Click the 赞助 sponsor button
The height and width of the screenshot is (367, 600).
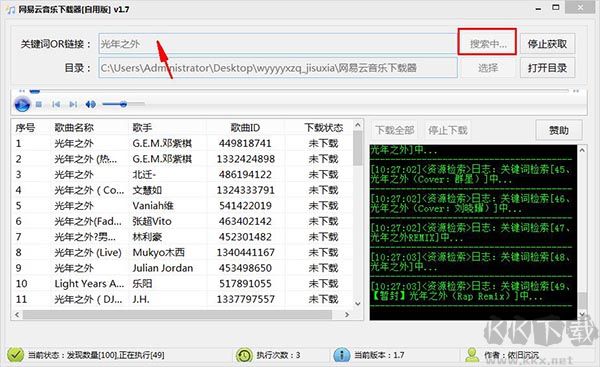tap(559, 130)
